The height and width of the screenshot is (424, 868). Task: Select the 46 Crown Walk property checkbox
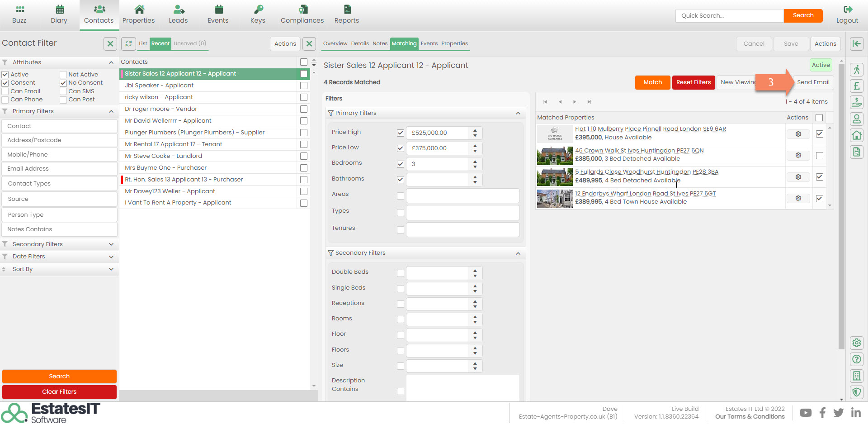(819, 156)
